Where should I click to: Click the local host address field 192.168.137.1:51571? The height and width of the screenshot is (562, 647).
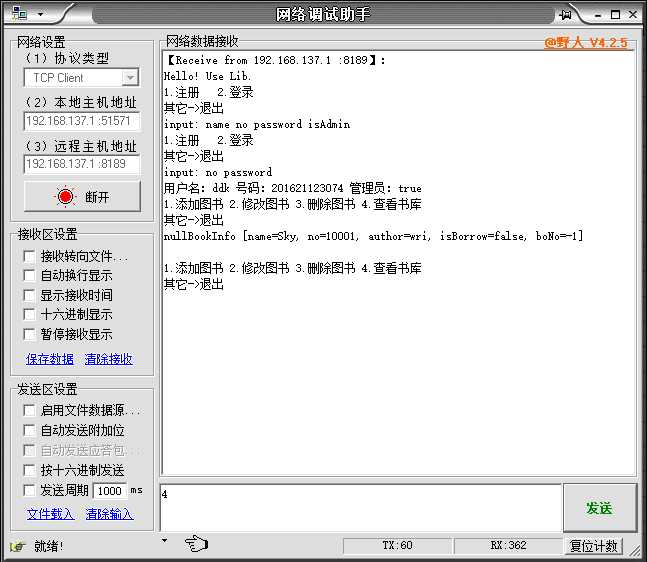[82, 121]
